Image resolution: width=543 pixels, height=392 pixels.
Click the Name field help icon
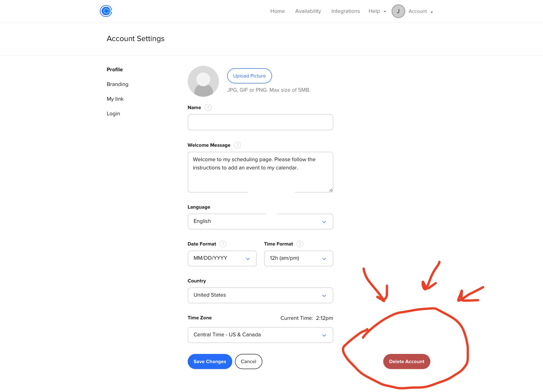208,108
